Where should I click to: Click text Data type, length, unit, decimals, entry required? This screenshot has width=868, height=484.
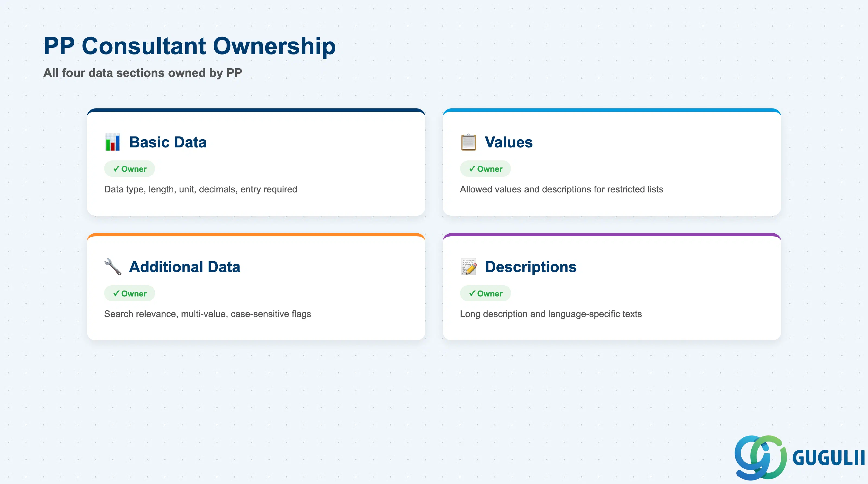point(201,189)
